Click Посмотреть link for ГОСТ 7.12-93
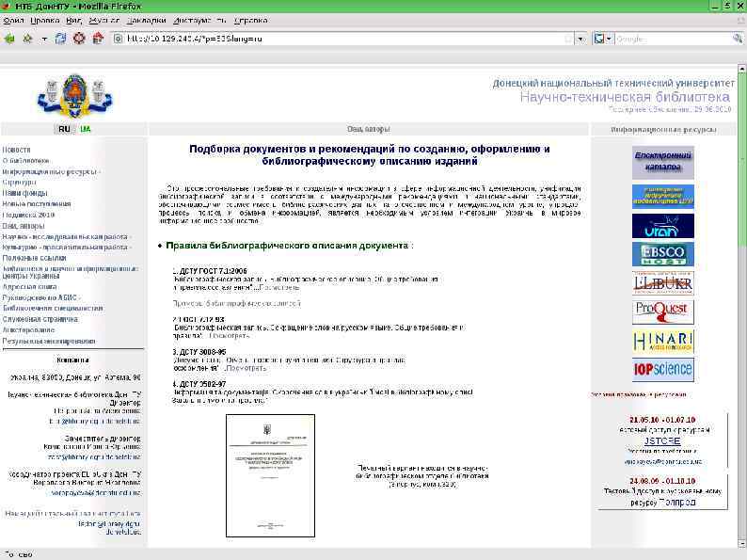 [x=230, y=336]
